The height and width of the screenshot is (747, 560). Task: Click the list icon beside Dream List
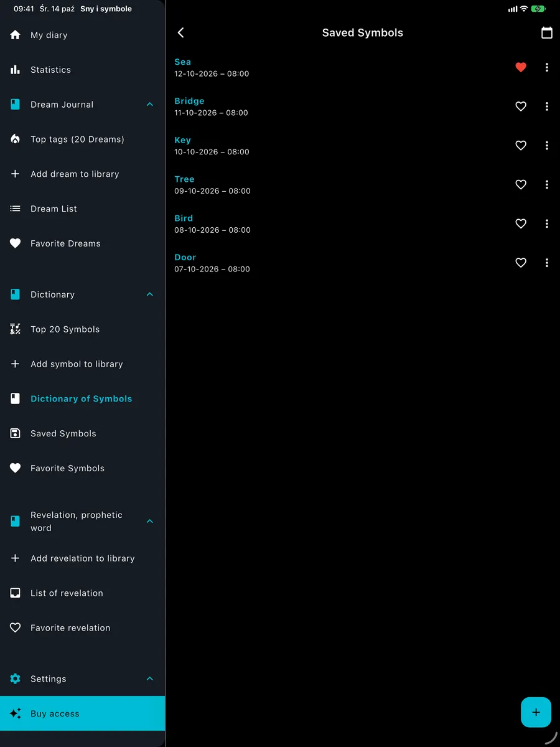pos(16,209)
